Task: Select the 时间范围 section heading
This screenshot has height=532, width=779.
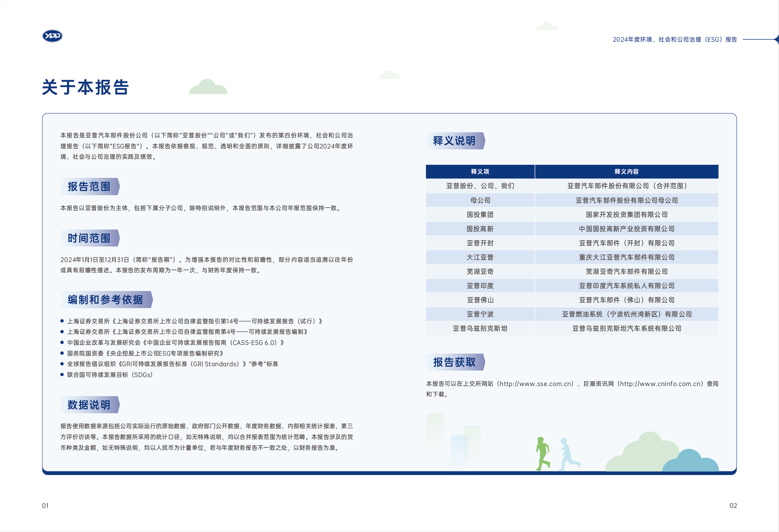Action: coord(89,238)
